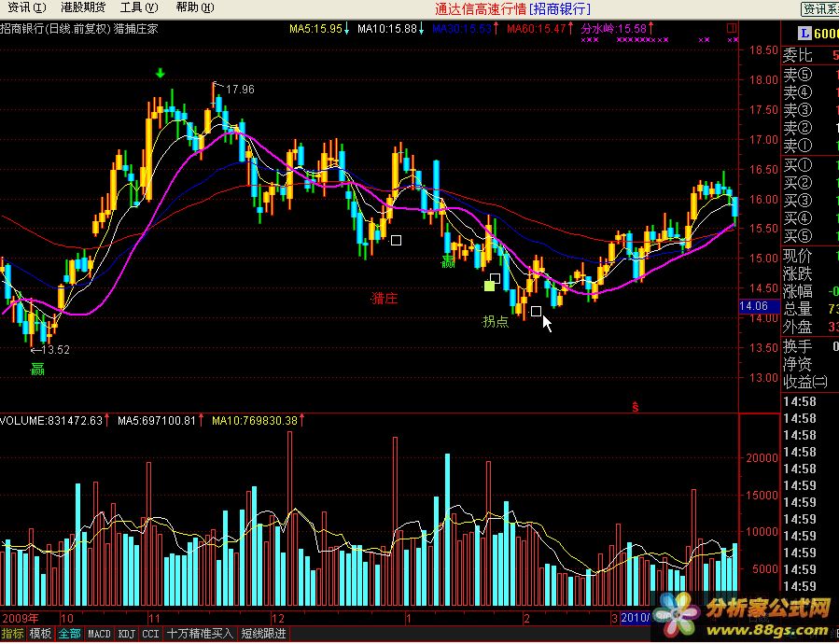
Task: Click the MA10:15.88 label
Action: pos(387,28)
